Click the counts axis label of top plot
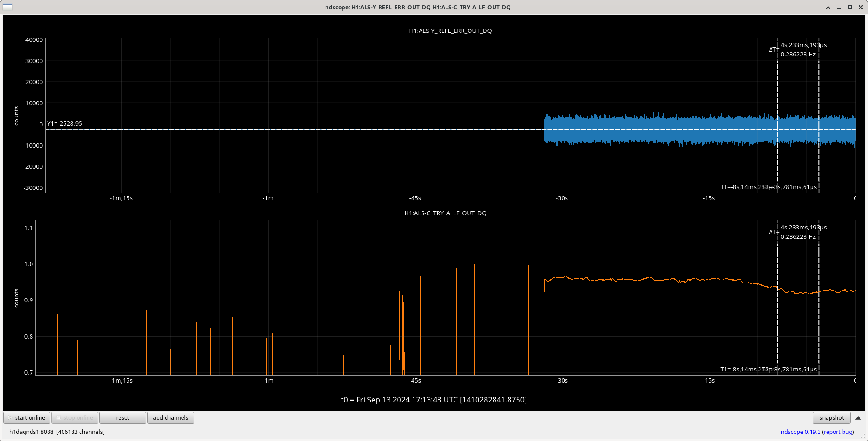Viewport: 868px width, 441px height. (x=16, y=116)
